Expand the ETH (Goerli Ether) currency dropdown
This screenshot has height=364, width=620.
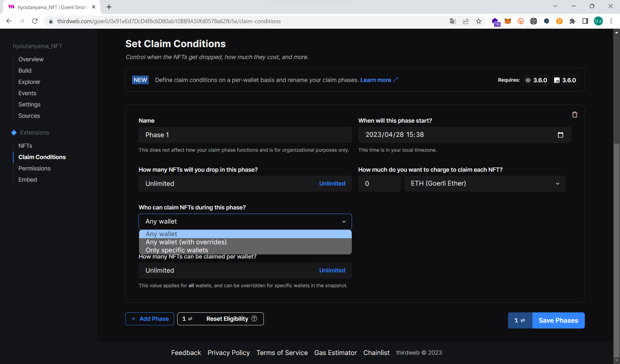[484, 184]
